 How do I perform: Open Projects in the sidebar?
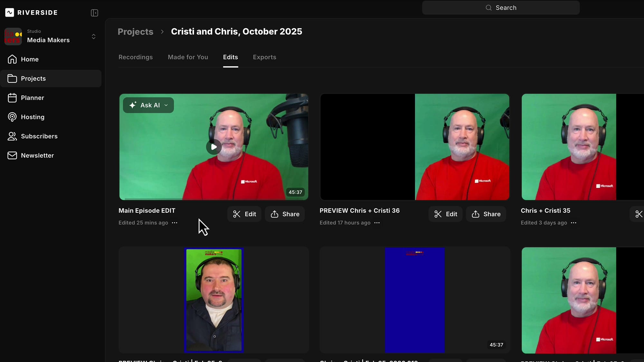tap(51, 79)
